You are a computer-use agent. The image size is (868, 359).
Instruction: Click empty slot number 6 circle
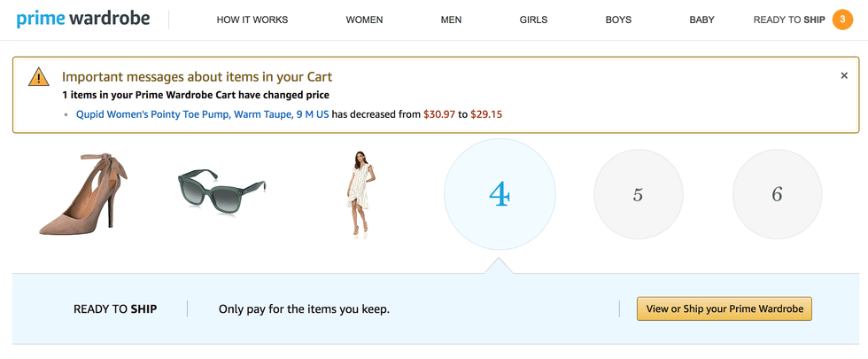pos(777,194)
